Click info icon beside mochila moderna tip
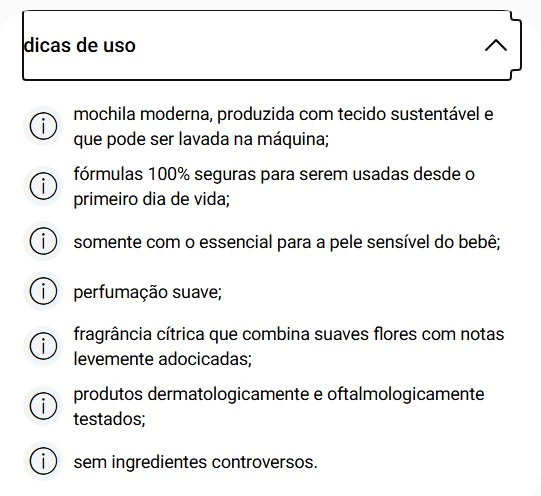 pos(43,126)
